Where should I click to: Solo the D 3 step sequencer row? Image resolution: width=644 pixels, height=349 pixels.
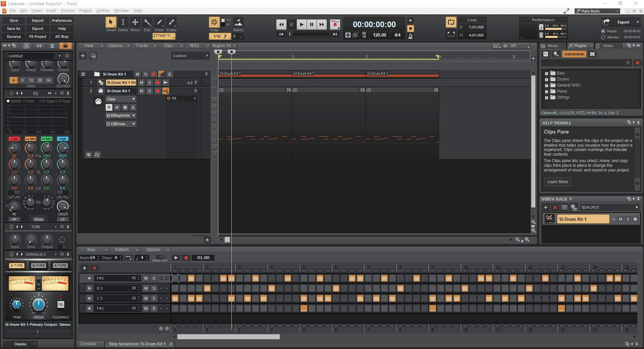click(154, 288)
